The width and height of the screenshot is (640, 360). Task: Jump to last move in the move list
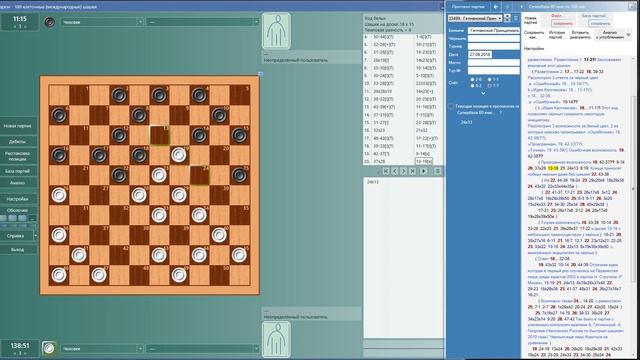tap(413, 171)
